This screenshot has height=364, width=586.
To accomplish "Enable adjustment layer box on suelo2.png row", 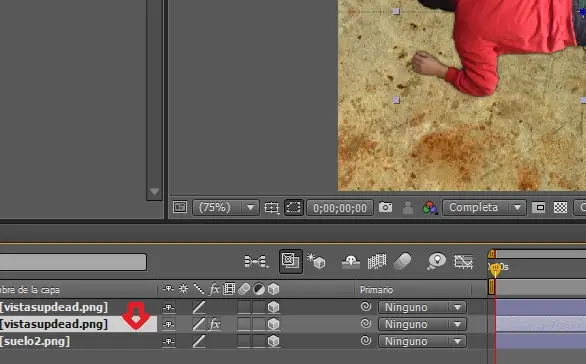I will coord(259,341).
